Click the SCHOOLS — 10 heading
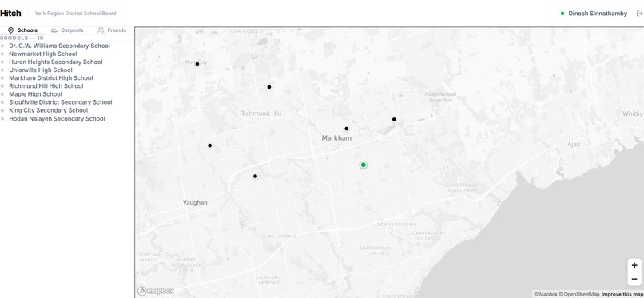The image size is (644, 298). click(22, 38)
